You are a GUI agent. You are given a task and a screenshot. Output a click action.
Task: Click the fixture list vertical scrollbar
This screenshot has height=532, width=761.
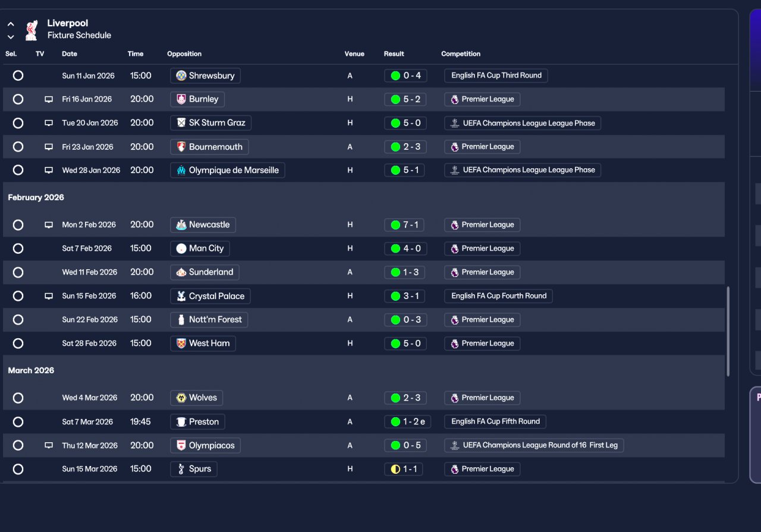(x=728, y=331)
